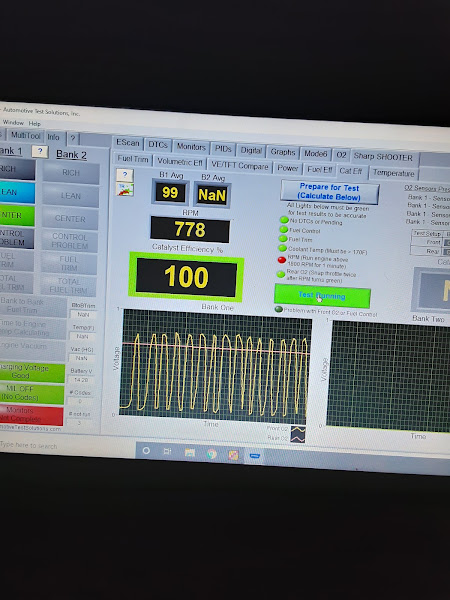The width and height of the screenshot is (450, 600).
Task: Open Task View on the taskbar
Action: coord(167,452)
